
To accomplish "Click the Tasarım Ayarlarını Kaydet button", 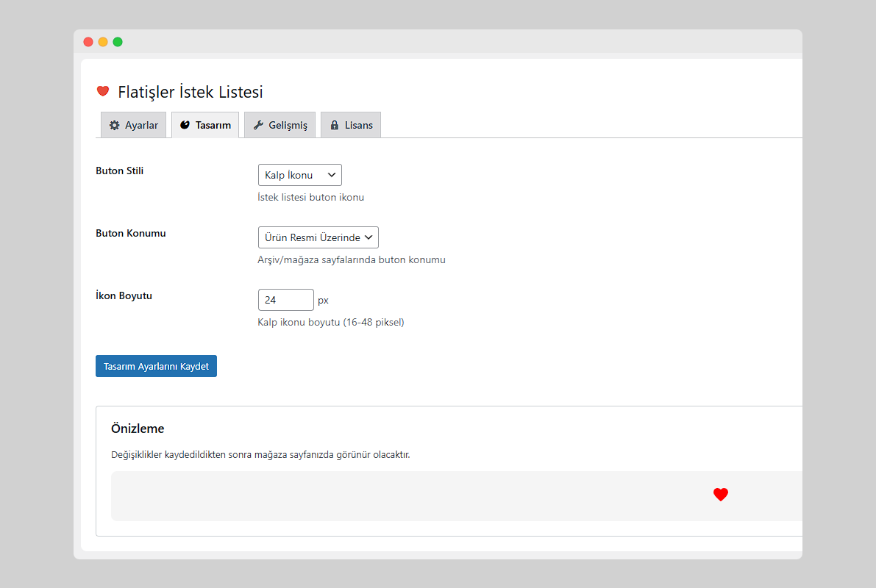I will click(156, 365).
